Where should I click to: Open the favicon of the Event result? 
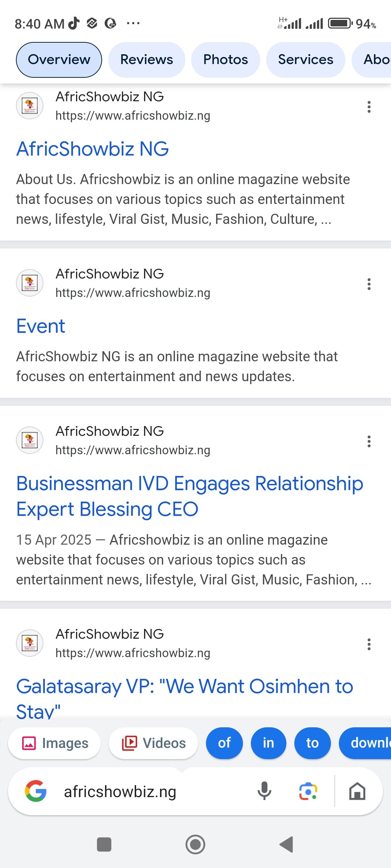[30, 283]
